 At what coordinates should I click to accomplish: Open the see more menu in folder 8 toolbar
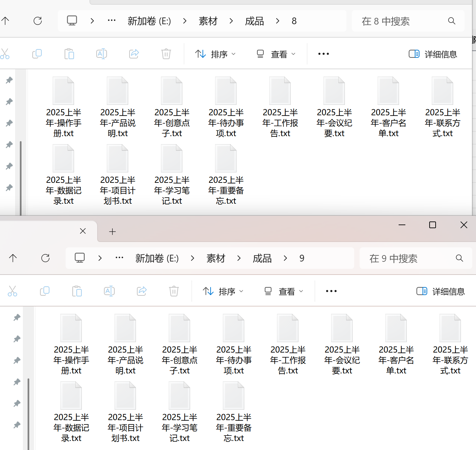pos(323,54)
